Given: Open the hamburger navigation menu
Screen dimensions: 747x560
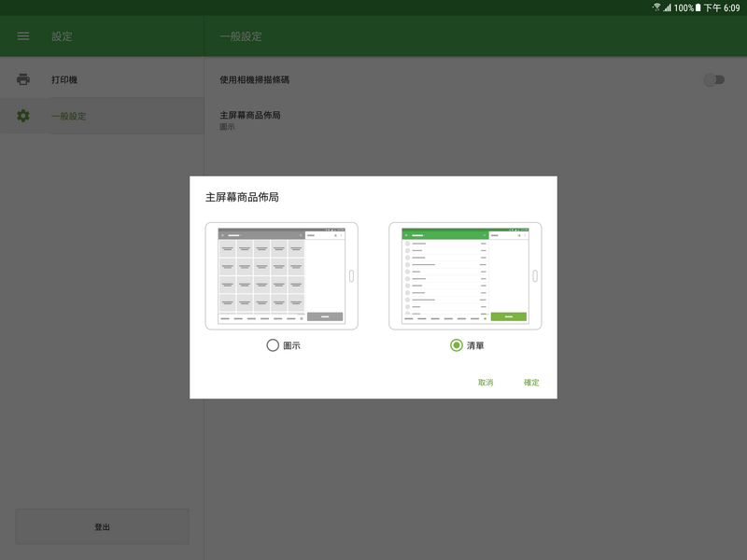Looking at the screenshot, I should (23, 36).
